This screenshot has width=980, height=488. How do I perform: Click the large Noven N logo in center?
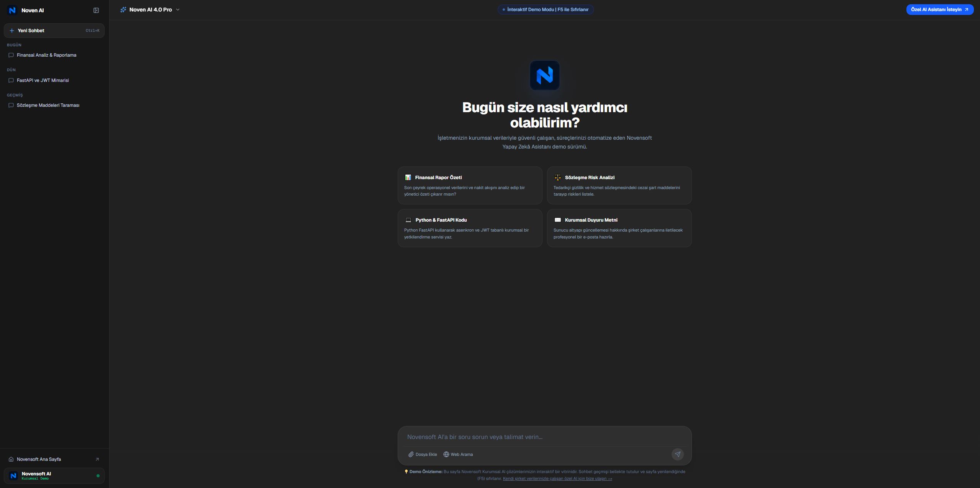[x=544, y=75]
